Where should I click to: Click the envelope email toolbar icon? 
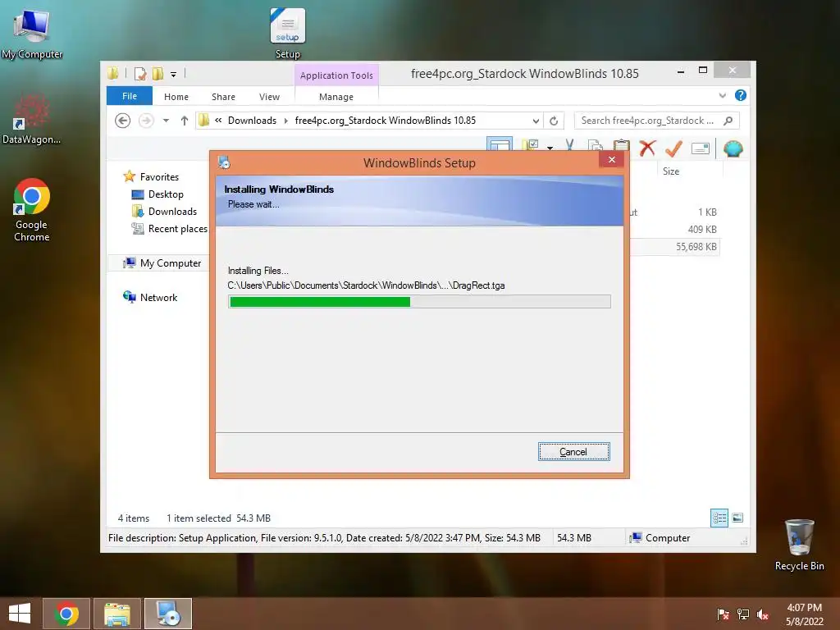tap(701, 148)
